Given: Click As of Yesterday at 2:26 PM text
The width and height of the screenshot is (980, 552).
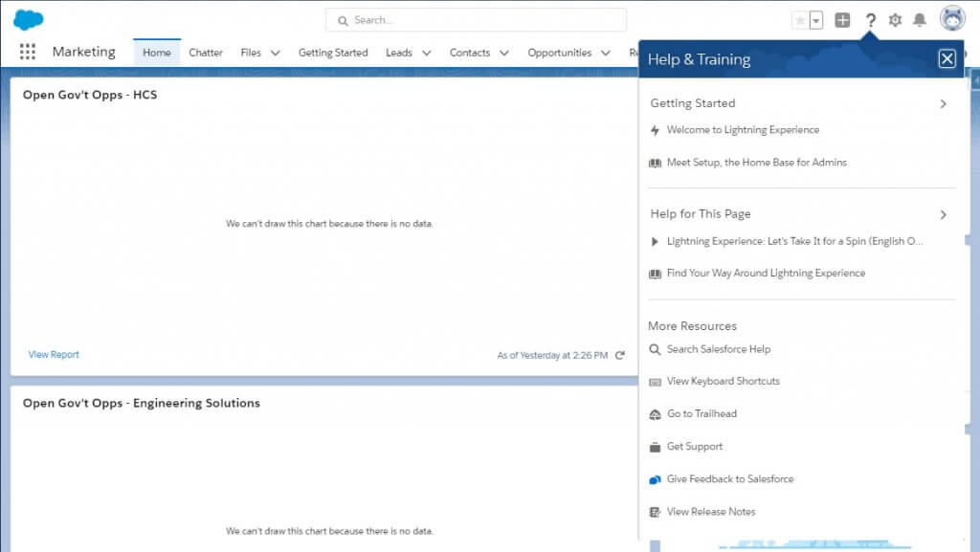Looking at the screenshot, I should pyautogui.click(x=552, y=355).
